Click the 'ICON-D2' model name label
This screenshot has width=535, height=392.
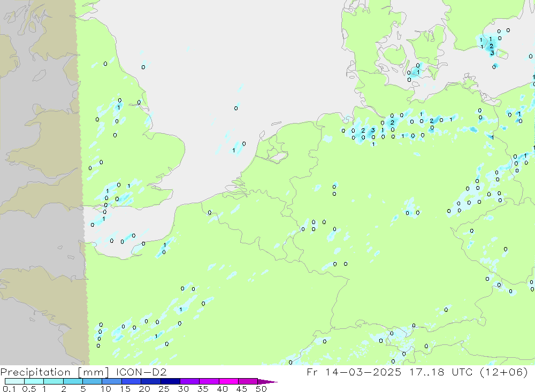tap(141, 372)
